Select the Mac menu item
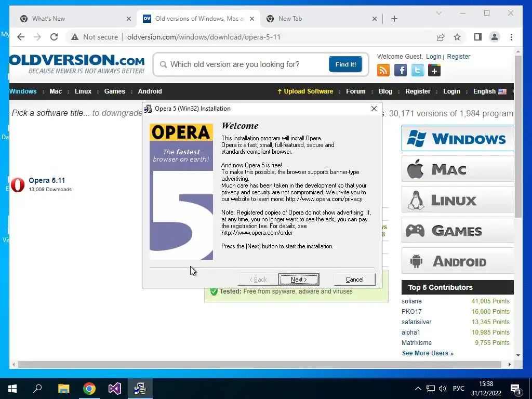Image resolution: width=532 pixels, height=399 pixels. pyautogui.click(x=56, y=91)
